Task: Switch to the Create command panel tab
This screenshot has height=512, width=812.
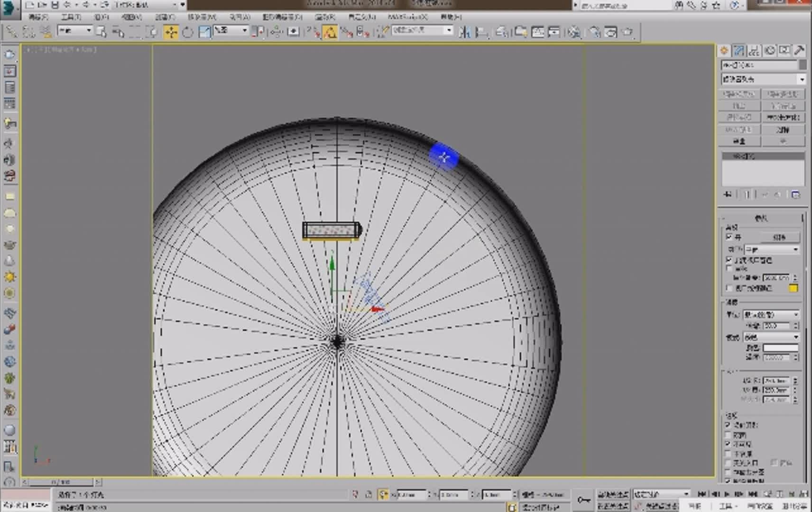Action: (x=724, y=50)
